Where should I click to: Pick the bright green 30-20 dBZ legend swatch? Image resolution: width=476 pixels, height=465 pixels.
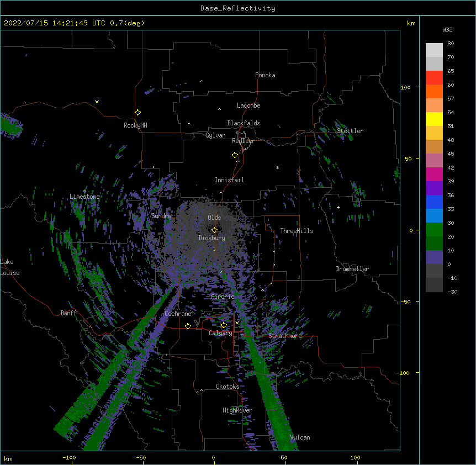tap(434, 230)
